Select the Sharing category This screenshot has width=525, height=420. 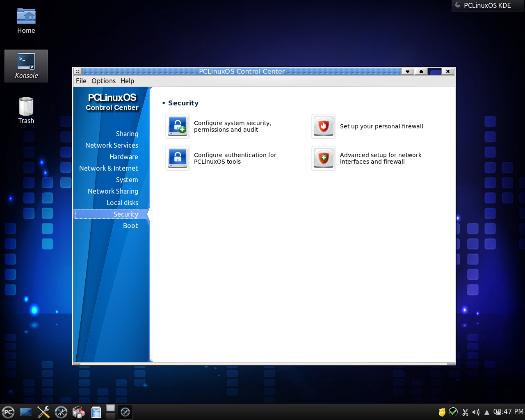pos(127,134)
